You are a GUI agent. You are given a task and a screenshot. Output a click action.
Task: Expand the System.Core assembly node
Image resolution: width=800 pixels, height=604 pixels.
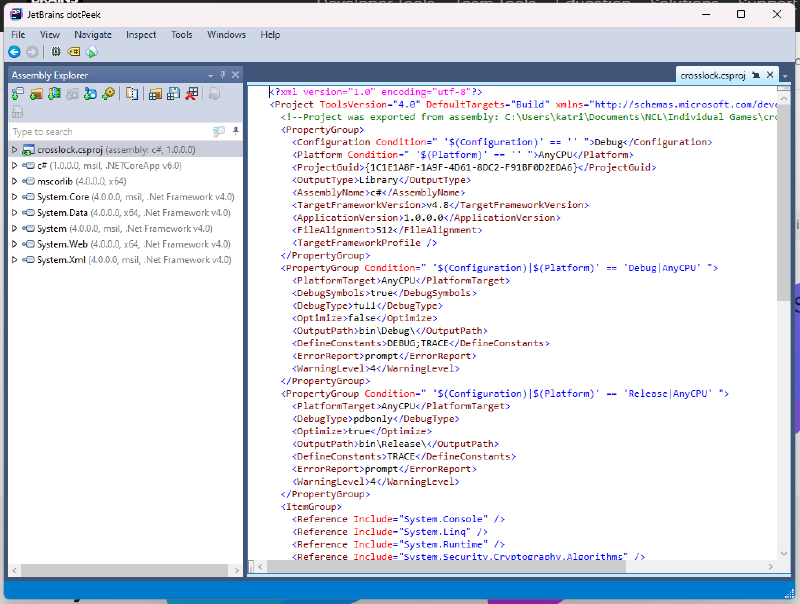point(14,197)
